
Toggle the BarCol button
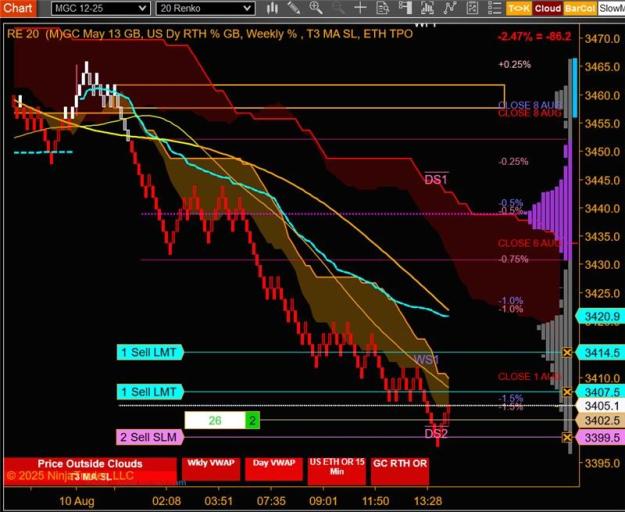(580, 8)
